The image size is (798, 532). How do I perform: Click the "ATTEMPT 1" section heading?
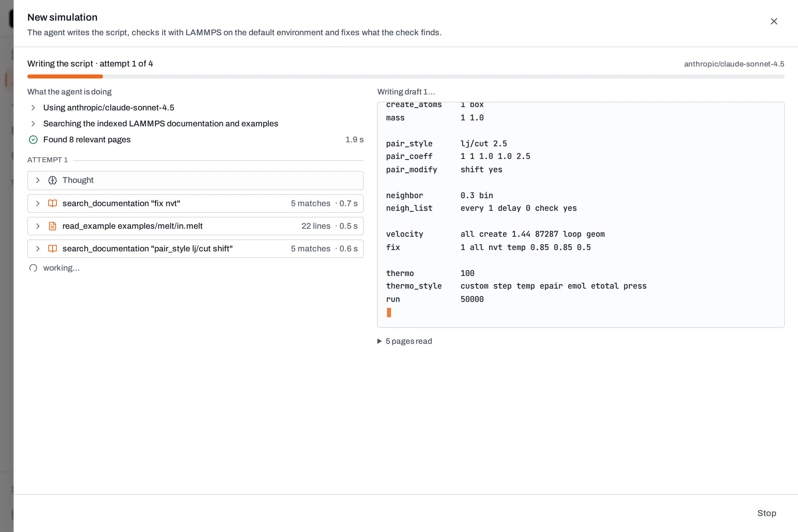[48, 160]
